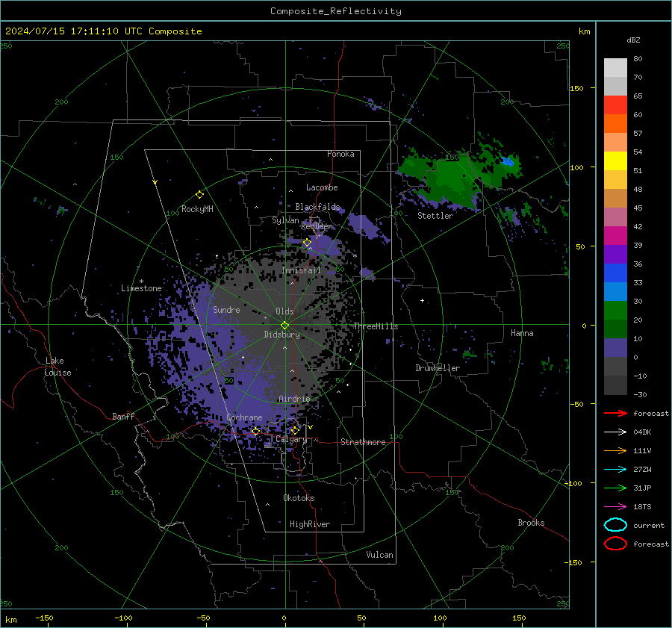This screenshot has height=628, width=672.
Task: Click the Hanna town label
Action: pos(522,333)
